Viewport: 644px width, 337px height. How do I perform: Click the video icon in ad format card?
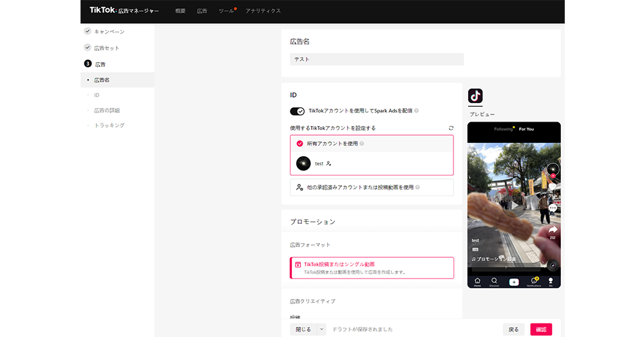[298, 265]
